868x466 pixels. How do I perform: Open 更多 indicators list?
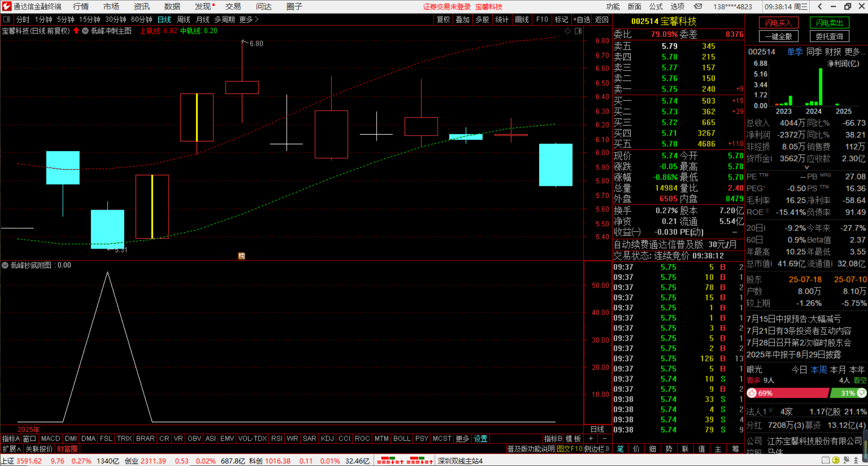point(462,438)
